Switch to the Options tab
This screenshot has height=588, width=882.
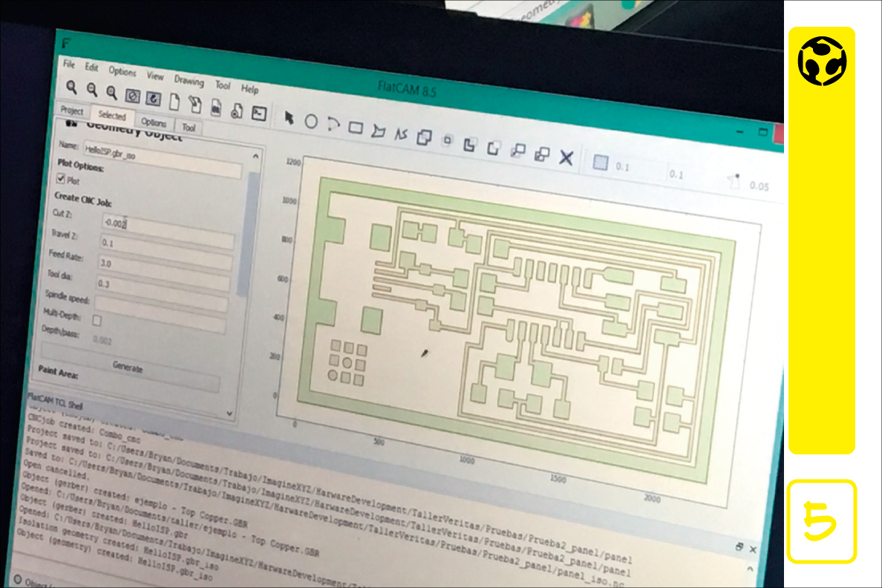point(154,122)
